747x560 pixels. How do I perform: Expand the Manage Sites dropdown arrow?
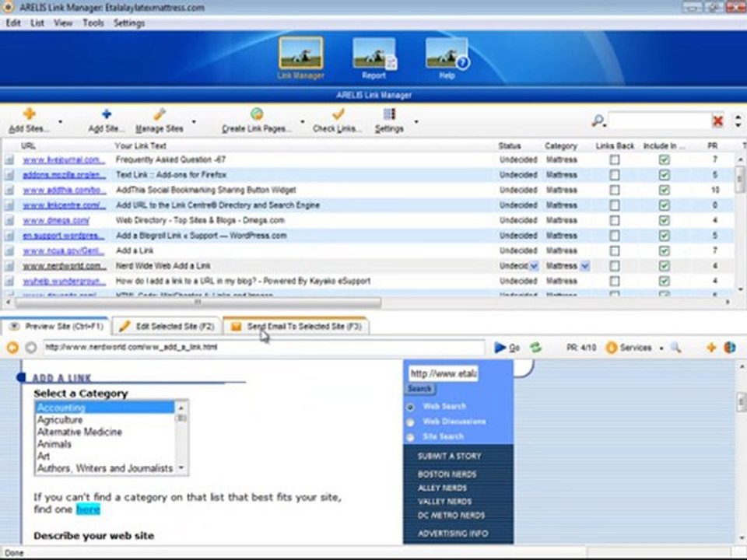click(194, 122)
